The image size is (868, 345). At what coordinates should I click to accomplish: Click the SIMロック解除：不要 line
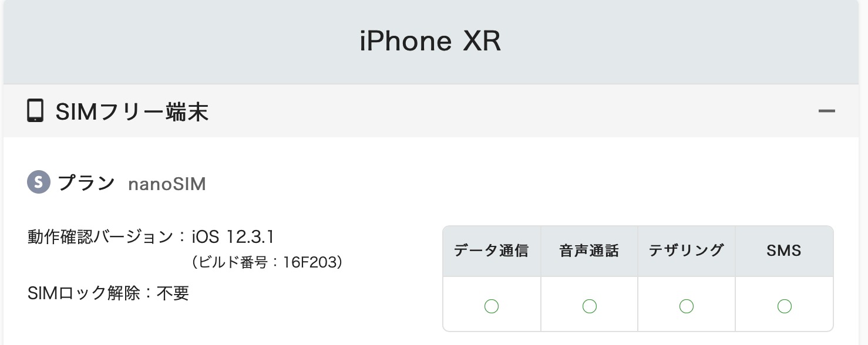108,293
